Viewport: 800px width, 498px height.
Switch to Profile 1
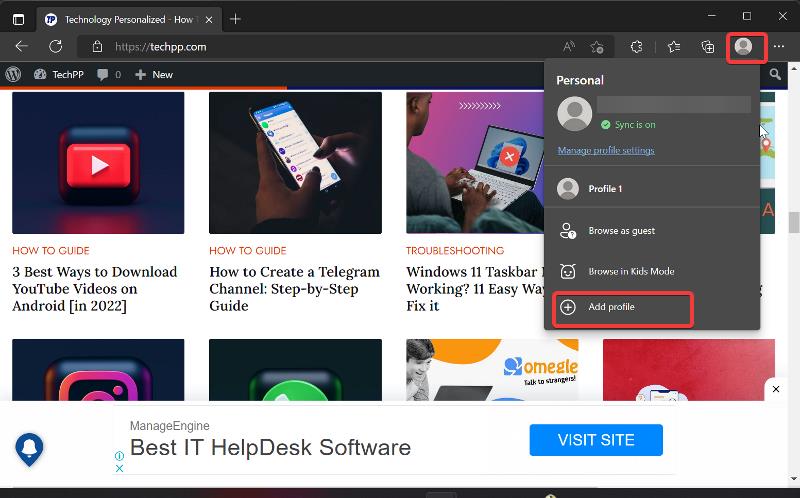[604, 189]
